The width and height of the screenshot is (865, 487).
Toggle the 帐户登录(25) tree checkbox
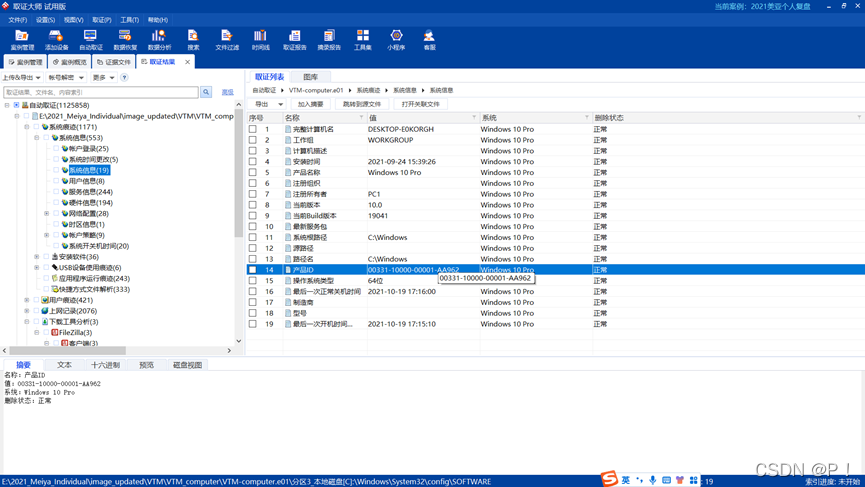56,148
